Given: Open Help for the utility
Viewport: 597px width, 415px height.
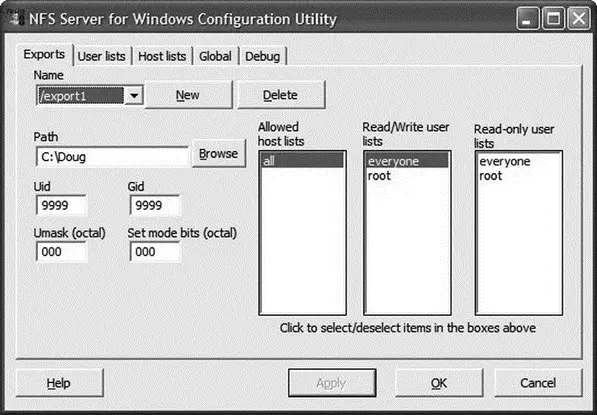Looking at the screenshot, I should 59,383.
